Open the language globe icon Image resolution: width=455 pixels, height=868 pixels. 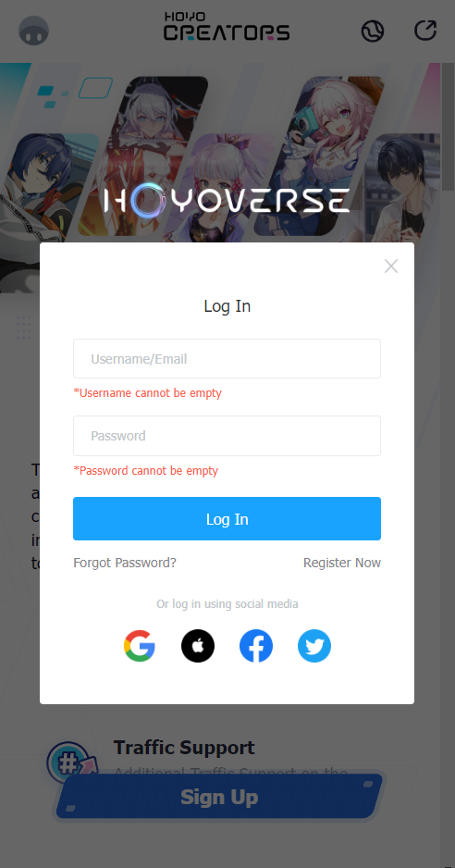(373, 31)
